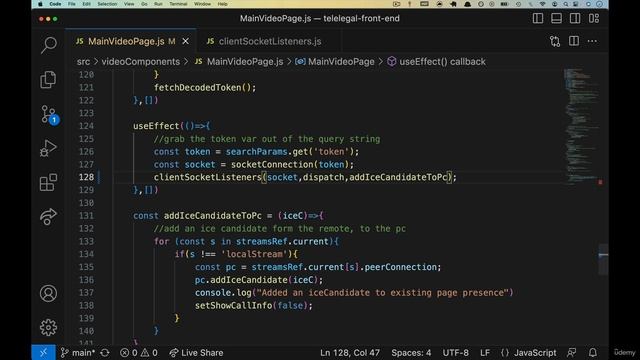Open Source Control with one pending change
Viewport: 640px width, 360px height.
click(x=49, y=114)
